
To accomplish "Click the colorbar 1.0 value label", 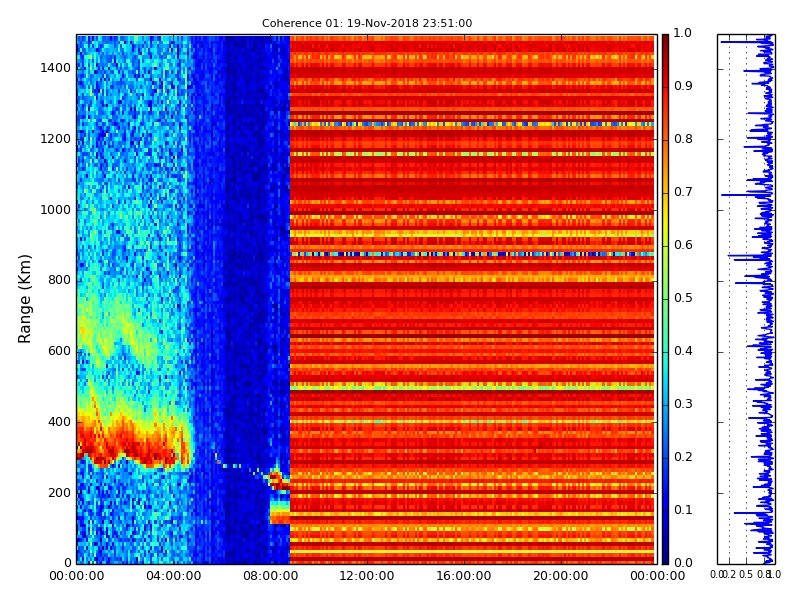I will pyautogui.click(x=683, y=33).
